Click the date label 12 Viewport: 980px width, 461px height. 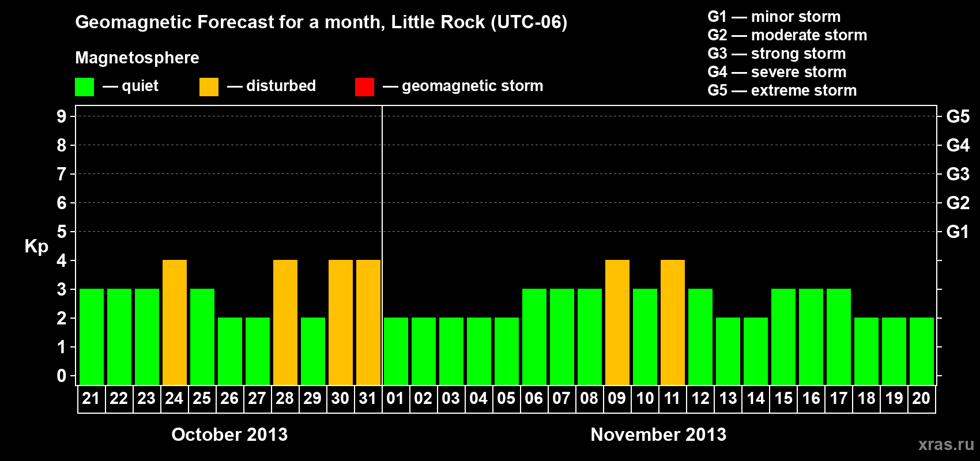point(700,398)
